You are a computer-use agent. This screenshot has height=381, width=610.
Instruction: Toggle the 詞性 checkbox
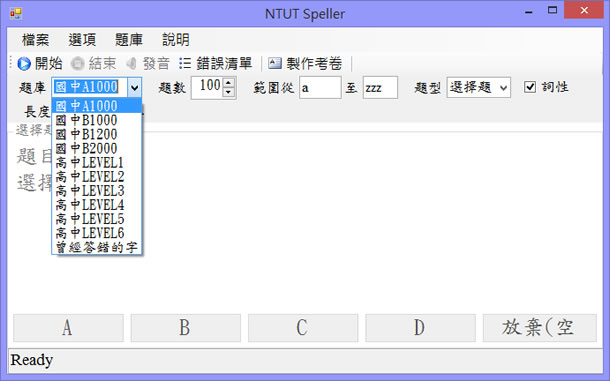pos(529,87)
